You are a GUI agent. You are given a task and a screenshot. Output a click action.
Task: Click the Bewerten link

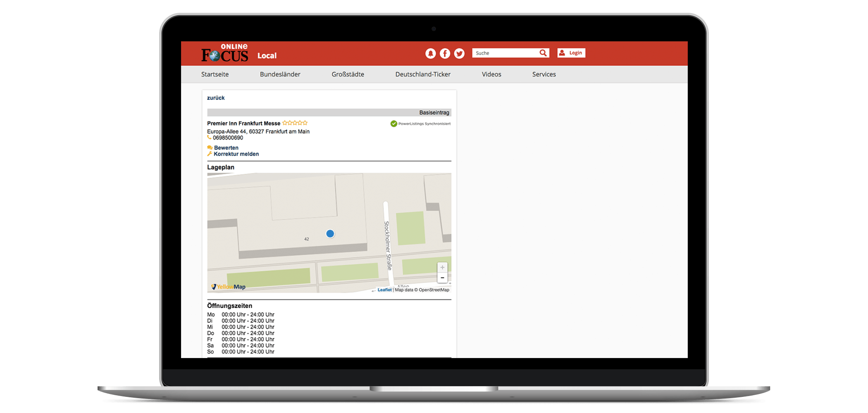coord(226,148)
